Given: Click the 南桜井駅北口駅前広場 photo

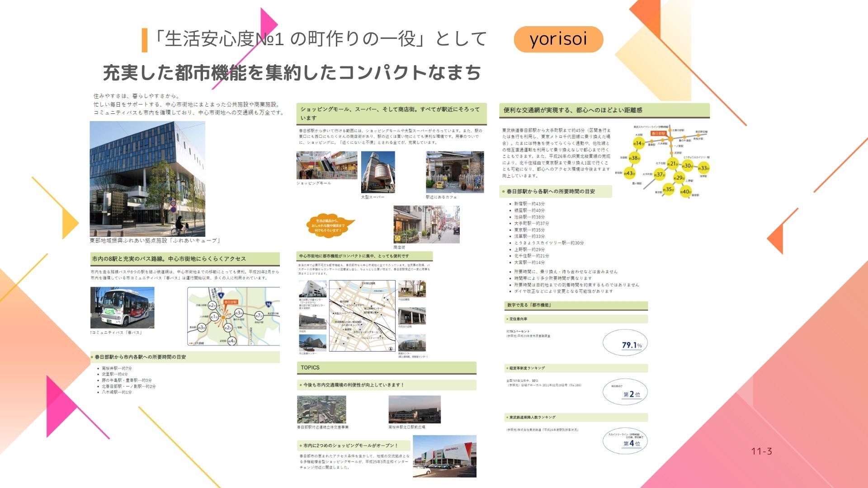Looking at the screenshot, I should [x=414, y=409].
